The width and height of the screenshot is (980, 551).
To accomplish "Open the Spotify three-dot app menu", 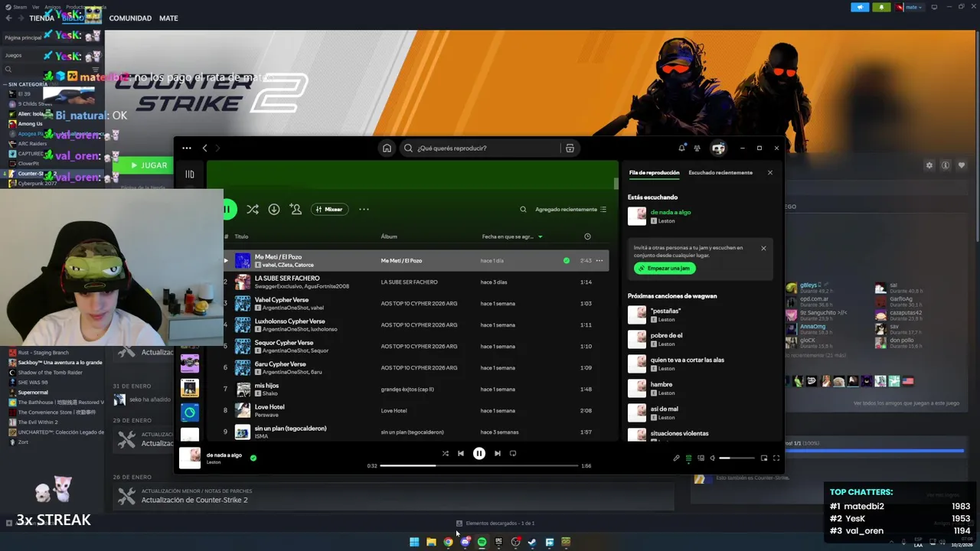I will point(187,148).
